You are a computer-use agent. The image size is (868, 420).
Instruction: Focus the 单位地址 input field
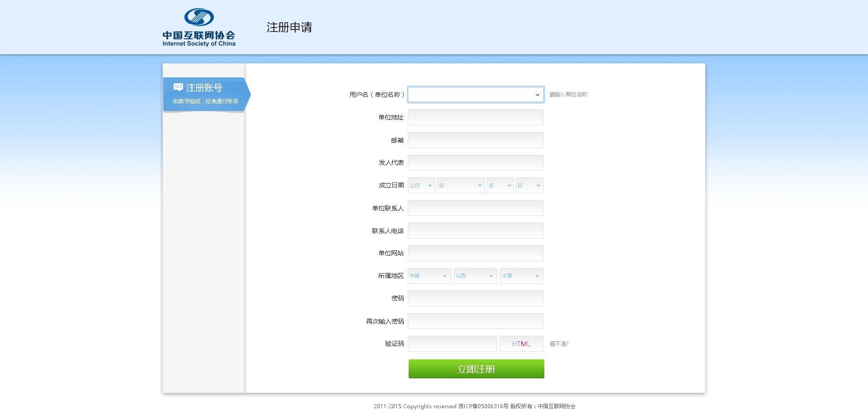[476, 117]
